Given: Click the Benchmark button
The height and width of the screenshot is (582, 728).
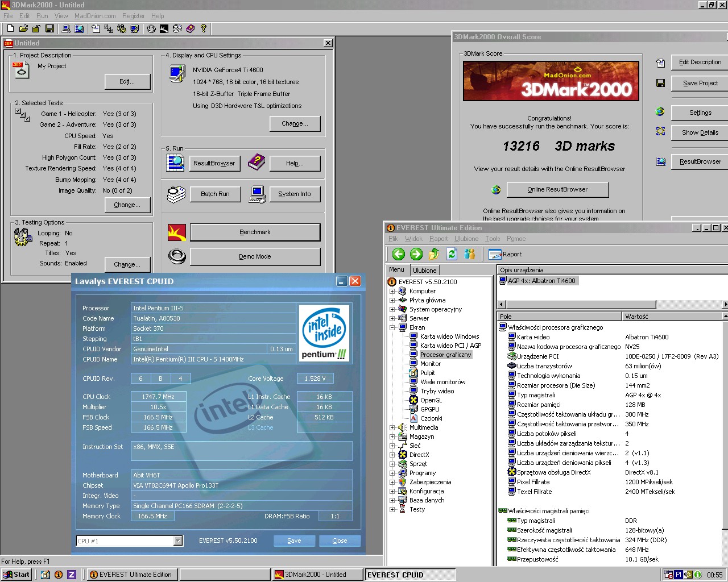Looking at the screenshot, I should (x=255, y=232).
